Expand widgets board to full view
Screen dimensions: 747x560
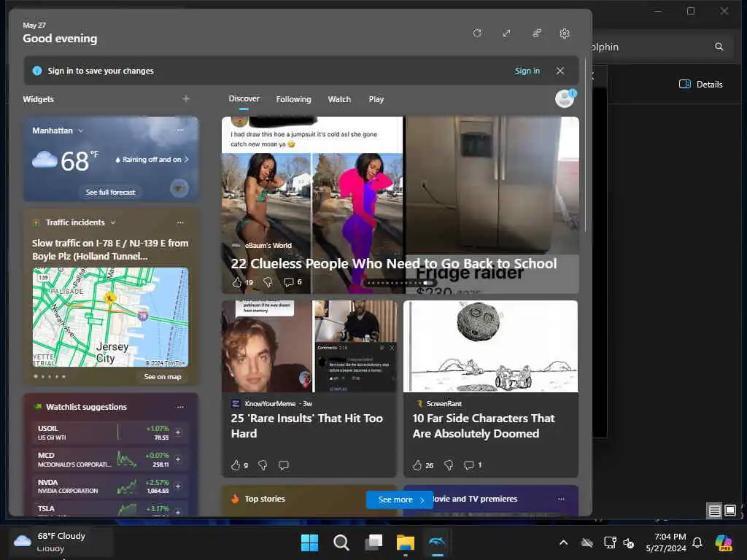tap(506, 34)
